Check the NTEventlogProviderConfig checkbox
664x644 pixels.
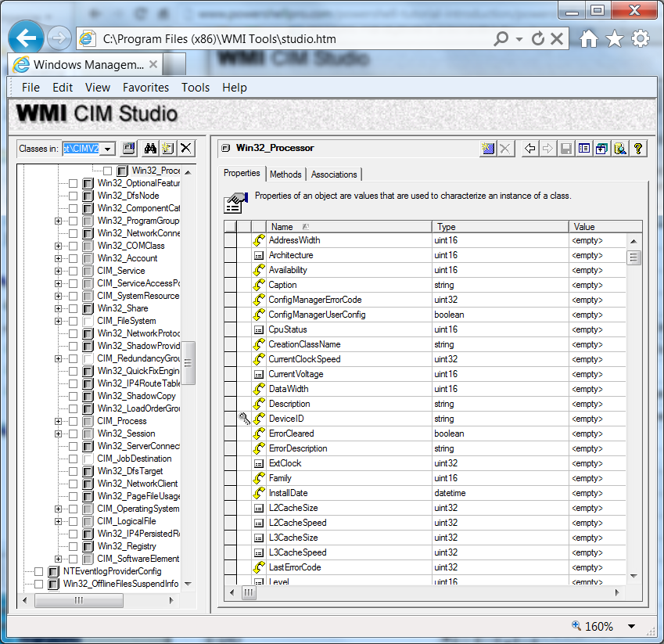click(39, 571)
